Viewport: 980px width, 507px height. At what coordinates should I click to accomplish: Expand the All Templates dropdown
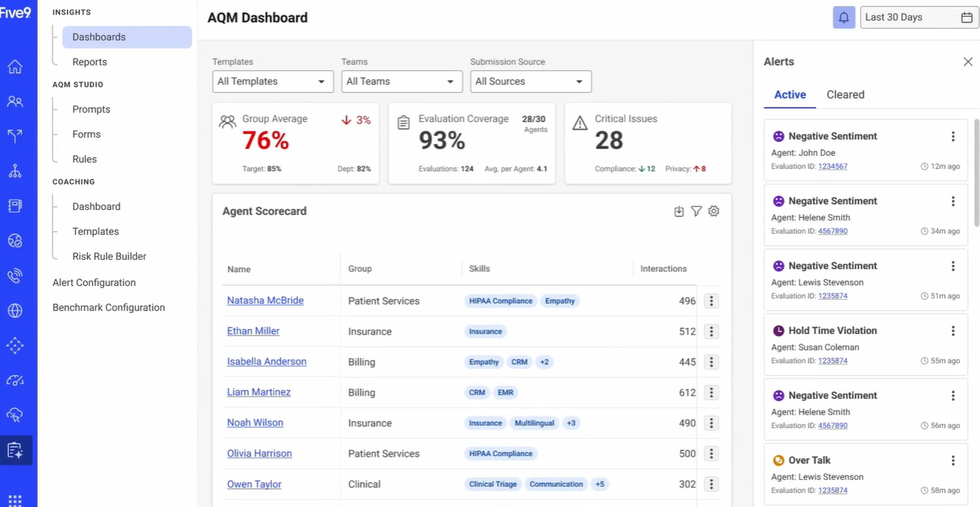pos(273,82)
